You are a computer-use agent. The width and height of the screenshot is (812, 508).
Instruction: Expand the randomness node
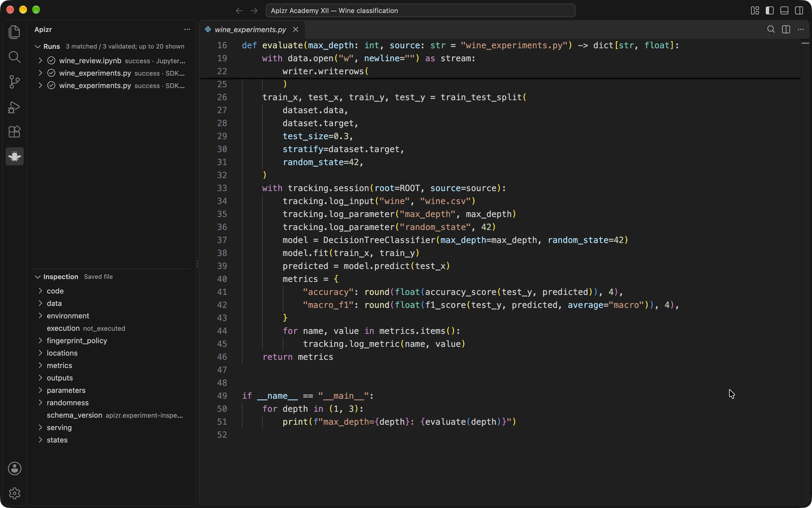(x=41, y=403)
